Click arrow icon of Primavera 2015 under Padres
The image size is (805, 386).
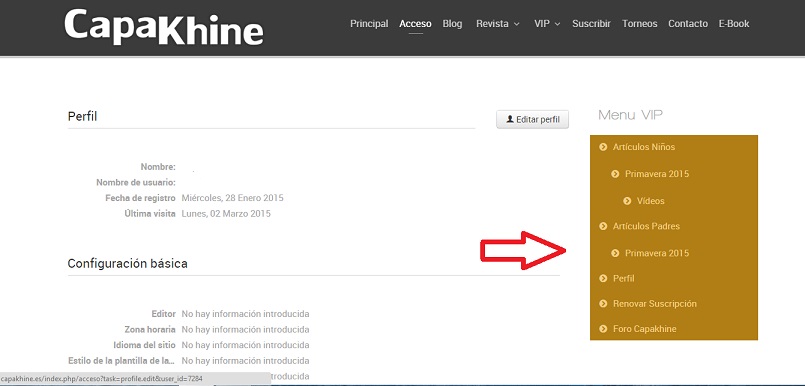click(x=616, y=253)
